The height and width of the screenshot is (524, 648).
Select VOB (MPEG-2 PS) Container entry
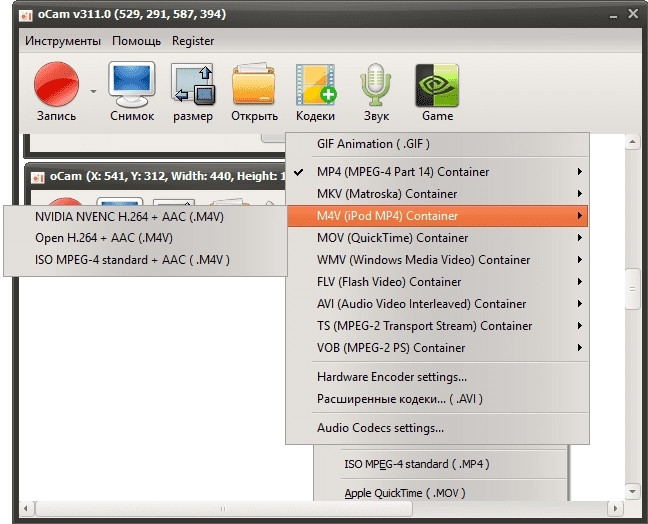point(437,348)
